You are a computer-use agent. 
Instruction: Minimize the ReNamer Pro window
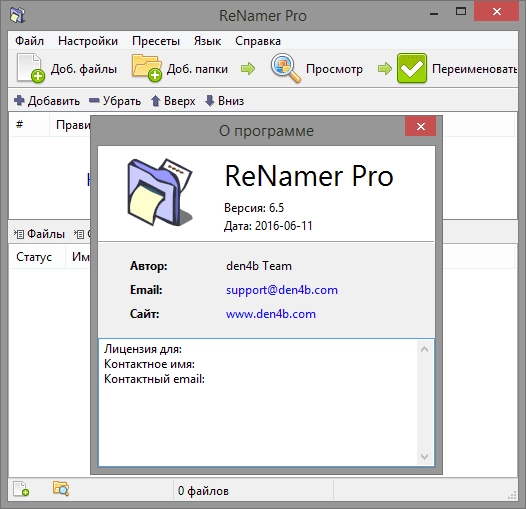point(434,13)
